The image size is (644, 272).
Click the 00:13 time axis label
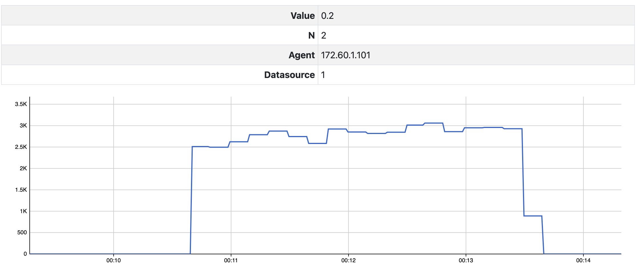coord(466,260)
